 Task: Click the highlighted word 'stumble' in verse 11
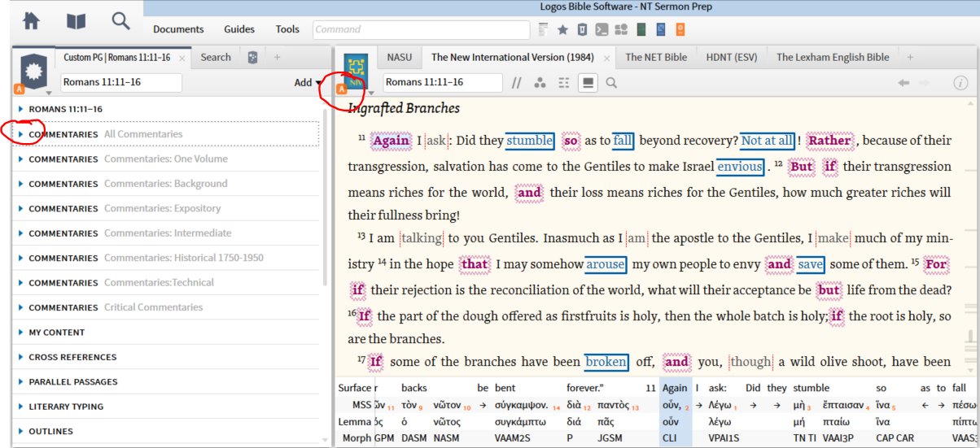pos(530,141)
